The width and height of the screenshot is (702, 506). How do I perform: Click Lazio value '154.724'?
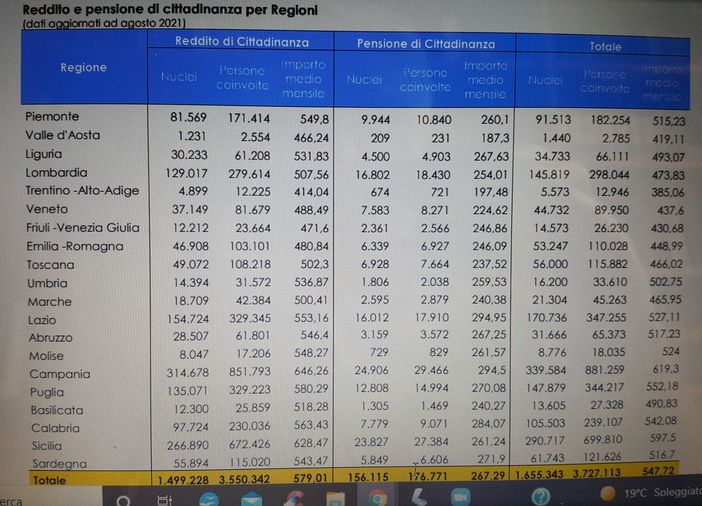click(188, 319)
